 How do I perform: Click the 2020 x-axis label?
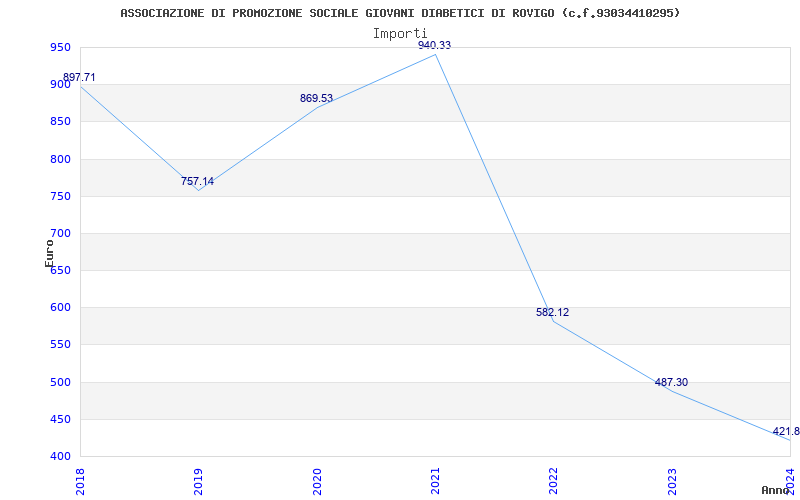coord(316,482)
